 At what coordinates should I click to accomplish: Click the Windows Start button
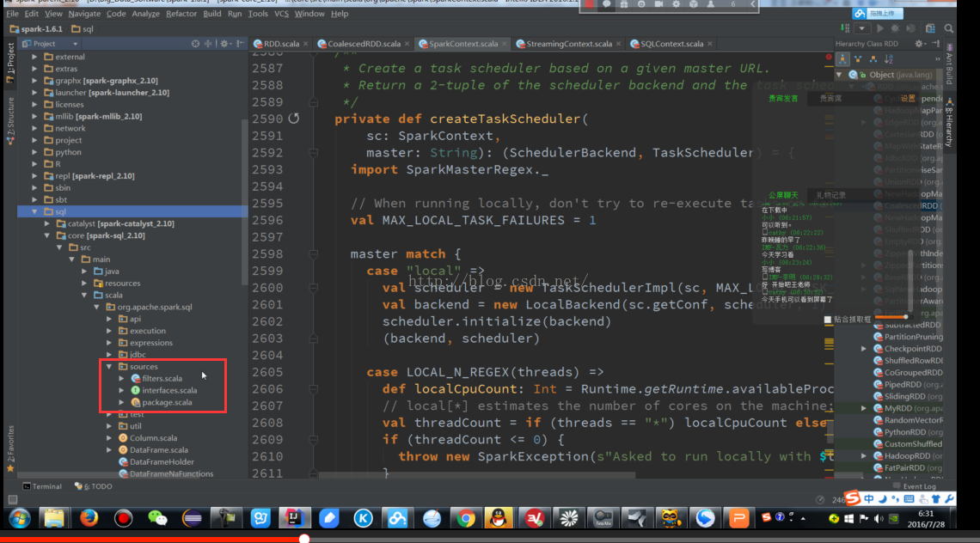coord(20,518)
